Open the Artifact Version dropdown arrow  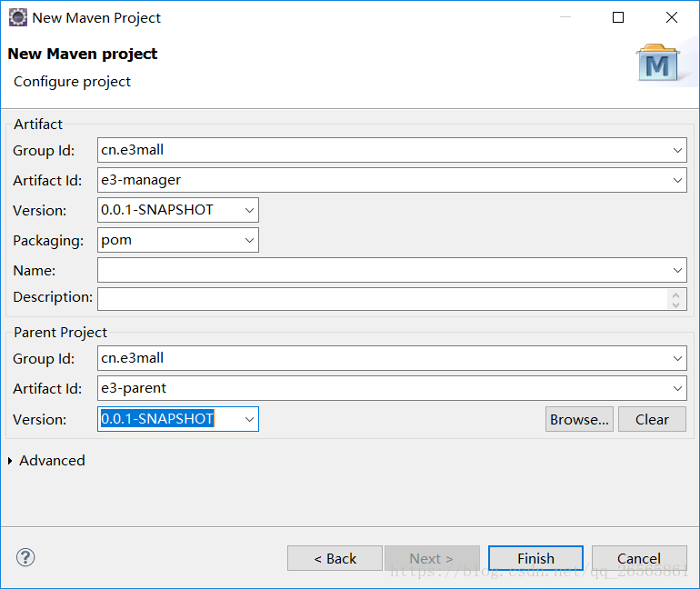coord(249,210)
